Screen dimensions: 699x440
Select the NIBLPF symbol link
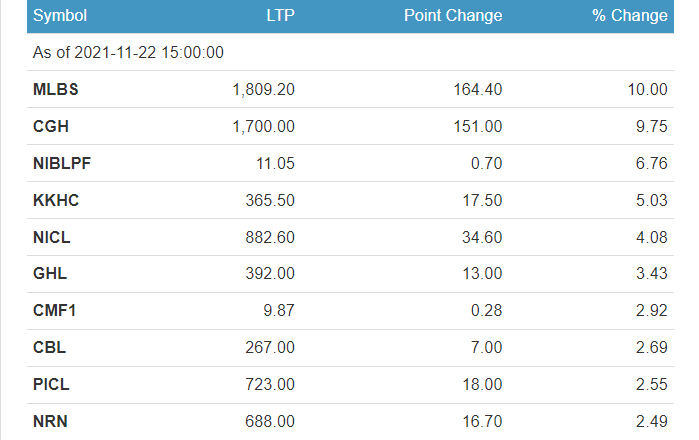[62, 163]
